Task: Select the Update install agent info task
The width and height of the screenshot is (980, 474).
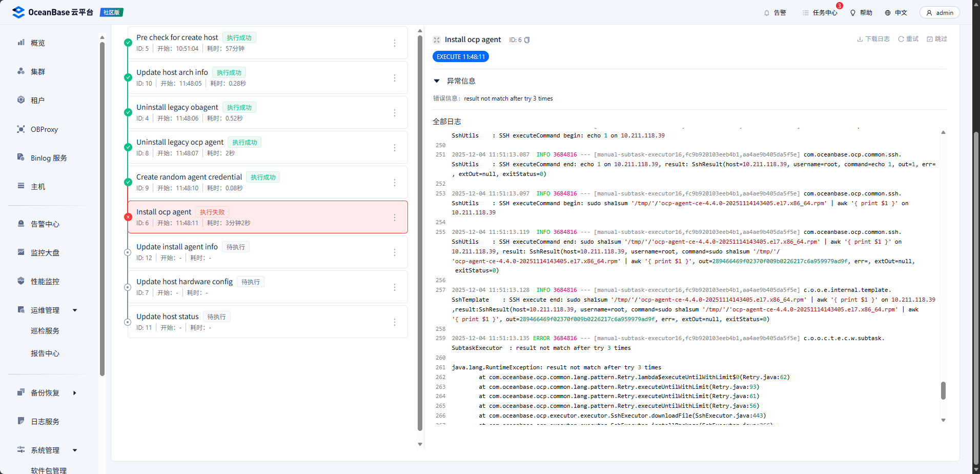Action: coord(177,247)
